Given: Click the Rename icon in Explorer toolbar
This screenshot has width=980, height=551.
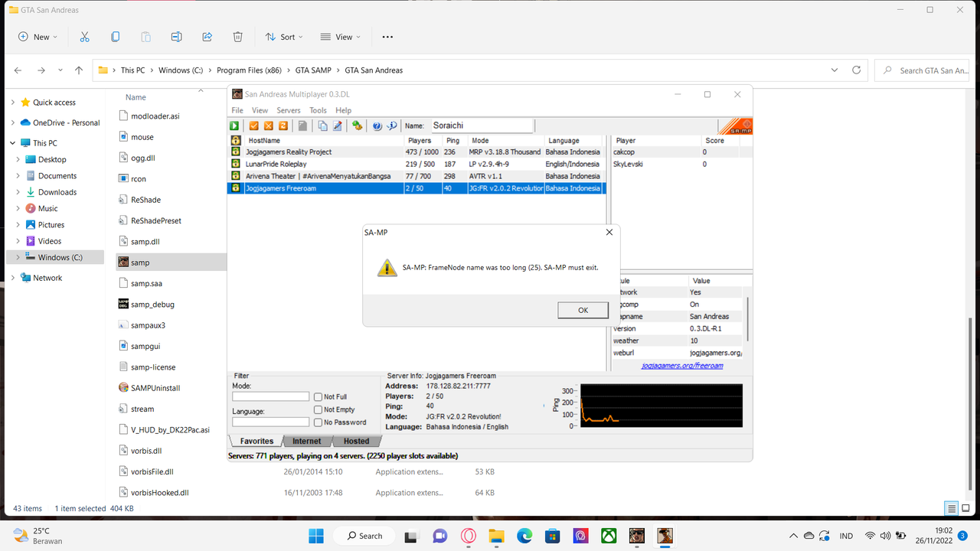Looking at the screenshot, I should tap(176, 37).
